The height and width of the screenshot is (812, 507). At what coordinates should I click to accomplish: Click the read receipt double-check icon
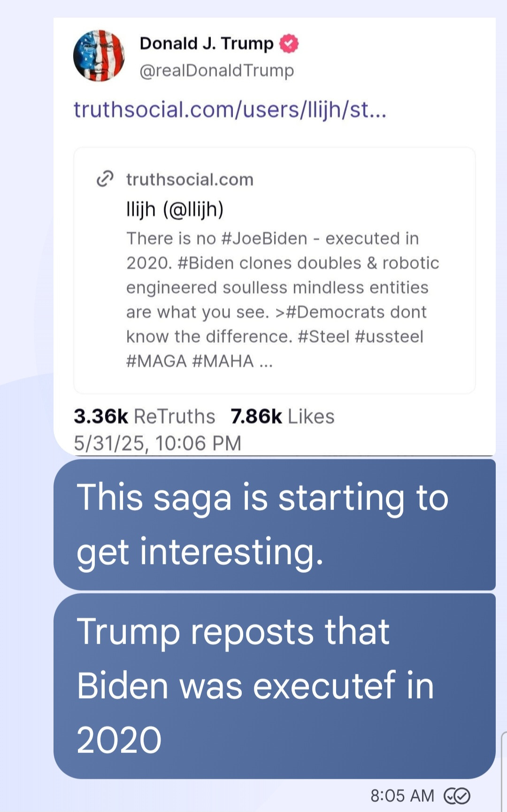click(457, 796)
